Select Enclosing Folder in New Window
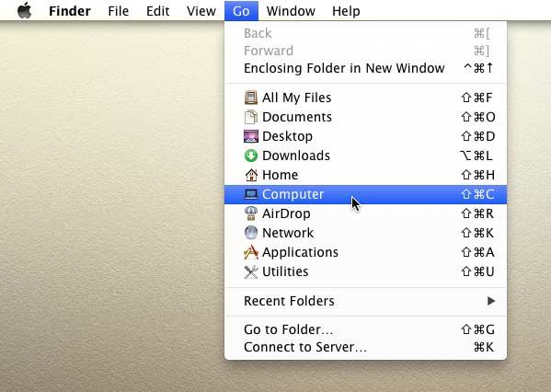Screen dimensions: 551x392 click(x=365, y=68)
